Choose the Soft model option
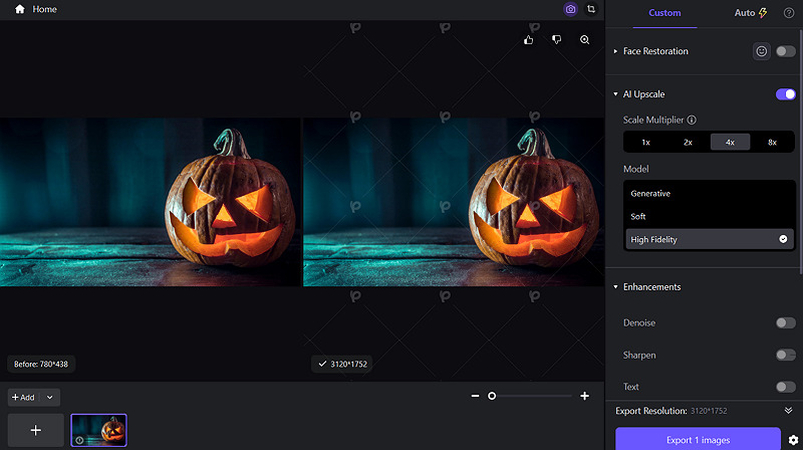This screenshot has width=803, height=450. click(x=708, y=217)
